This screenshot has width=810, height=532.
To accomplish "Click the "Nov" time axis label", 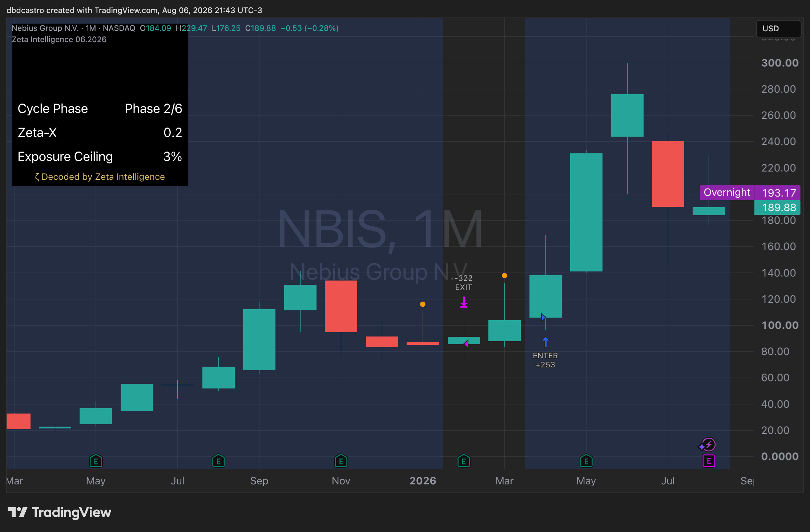I will 341,481.
